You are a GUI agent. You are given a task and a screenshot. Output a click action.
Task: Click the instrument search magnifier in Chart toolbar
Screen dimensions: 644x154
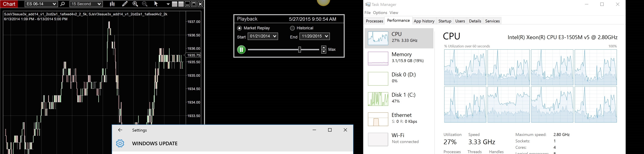(x=62, y=4)
